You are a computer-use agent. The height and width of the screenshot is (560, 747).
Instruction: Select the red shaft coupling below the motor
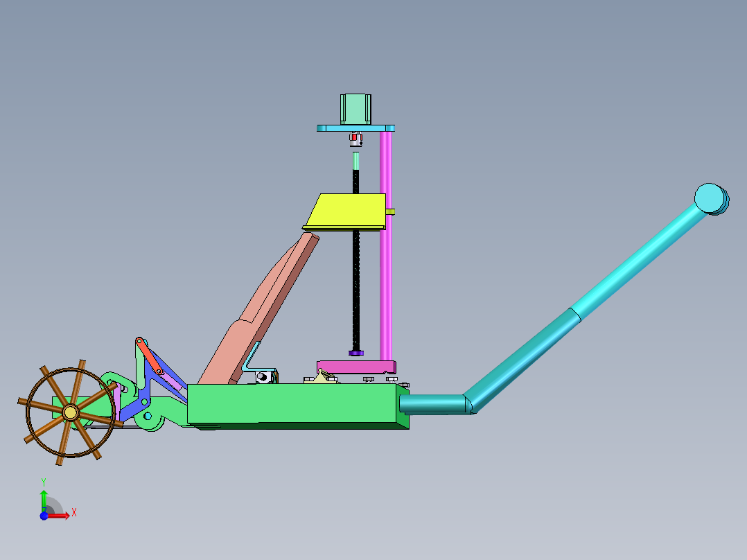click(x=356, y=140)
